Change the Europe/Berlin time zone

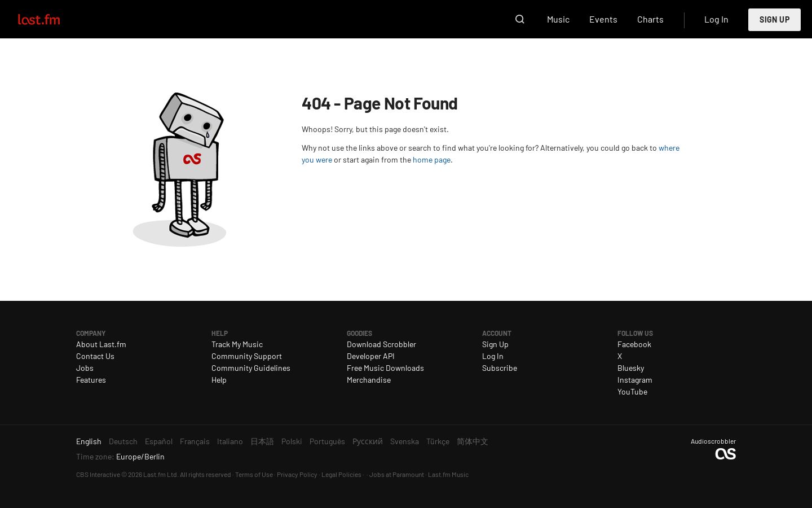click(x=140, y=457)
